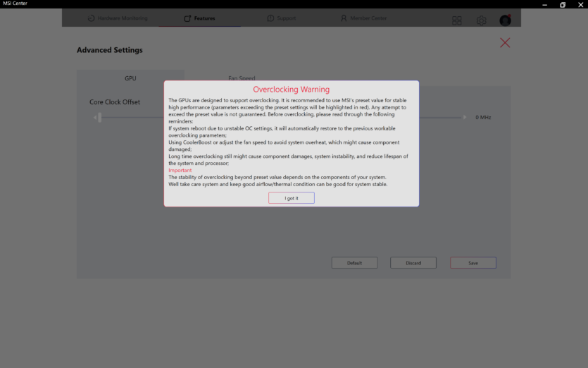Click the Member Center person icon
Image resolution: width=588 pixels, height=368 pixels.
[344, 18]
